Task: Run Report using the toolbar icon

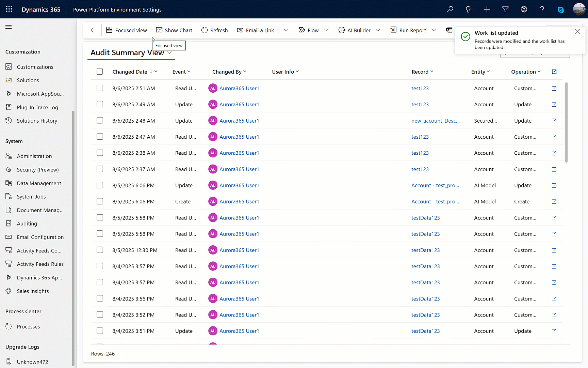Action: (x=394, y=30)
